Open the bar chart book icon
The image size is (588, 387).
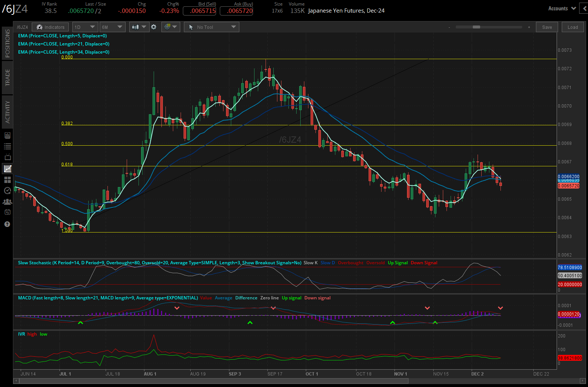coord(7,135)
